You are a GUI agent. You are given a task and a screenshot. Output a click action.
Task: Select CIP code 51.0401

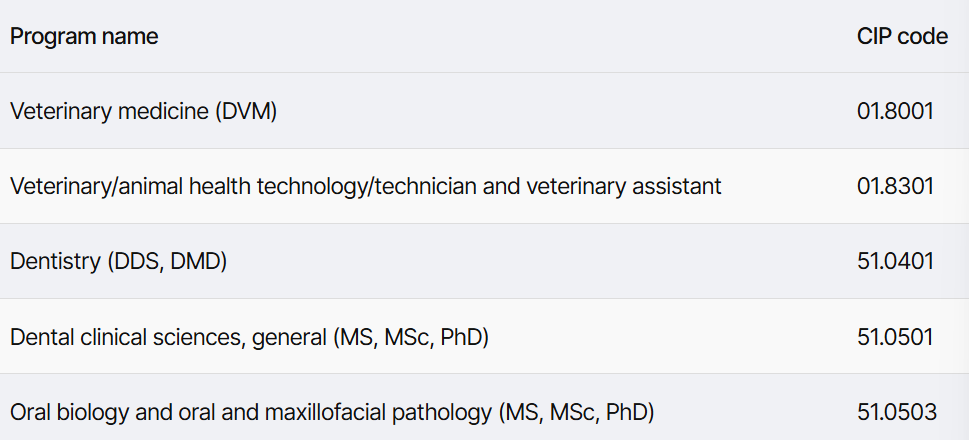point(895,262)
